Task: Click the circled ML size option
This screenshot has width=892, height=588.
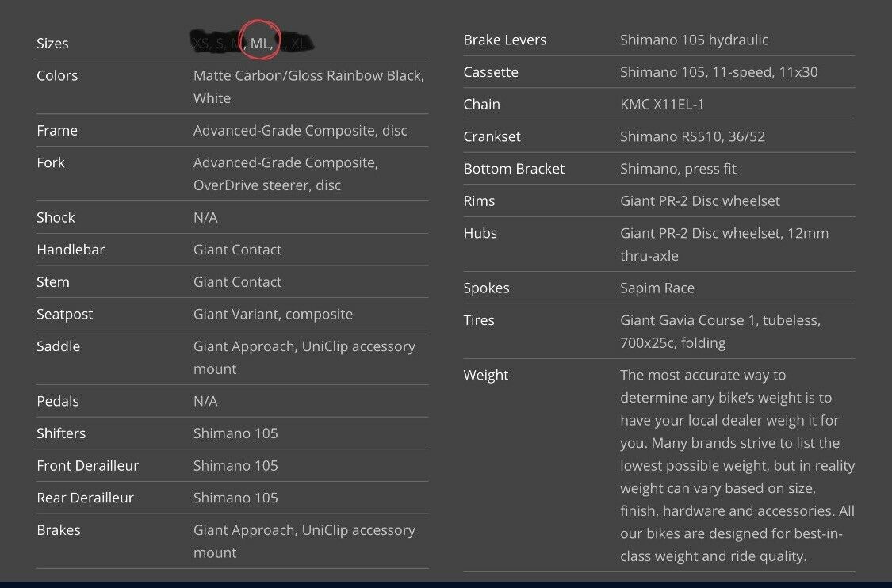Action: pos(260,44)
